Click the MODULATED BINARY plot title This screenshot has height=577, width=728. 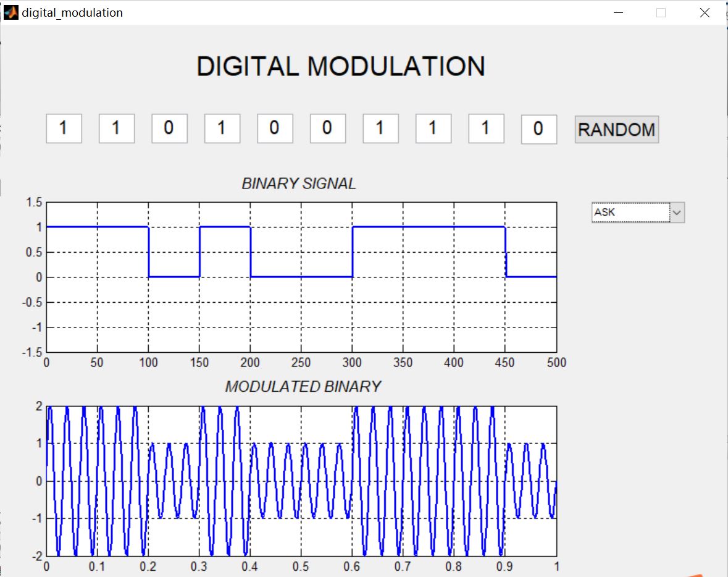coord(303,387)
